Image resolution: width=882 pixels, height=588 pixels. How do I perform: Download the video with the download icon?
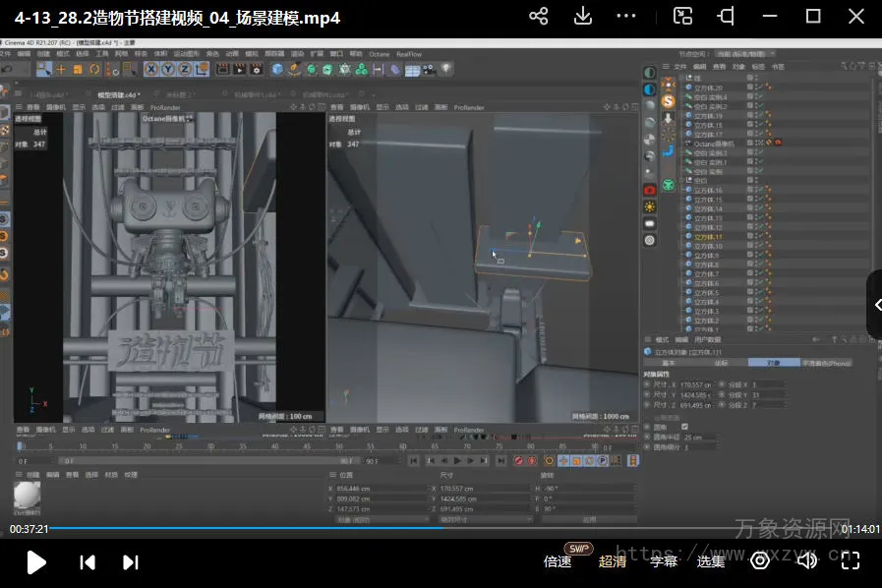click(x=582, y=17)
